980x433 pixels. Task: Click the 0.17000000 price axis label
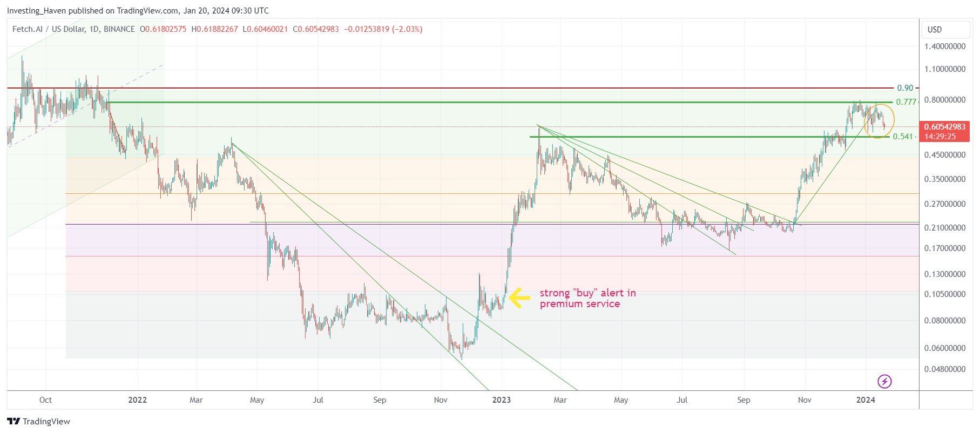click(945, 248)
